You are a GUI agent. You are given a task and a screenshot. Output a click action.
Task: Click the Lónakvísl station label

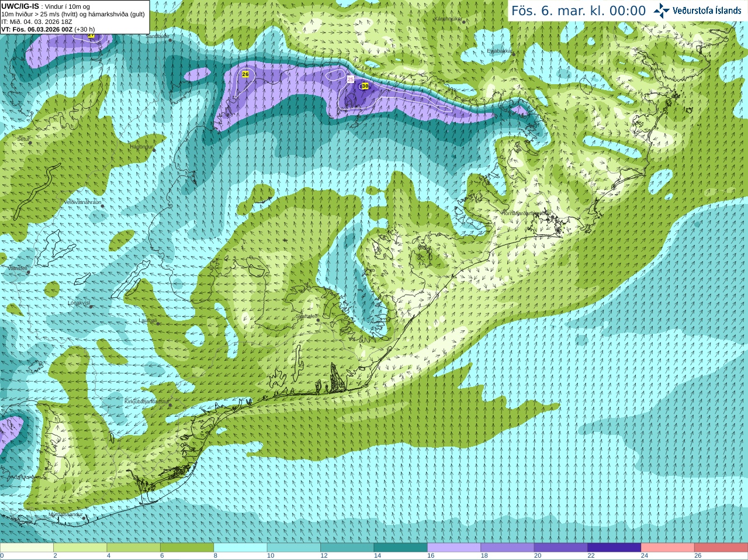click(79, 303)
